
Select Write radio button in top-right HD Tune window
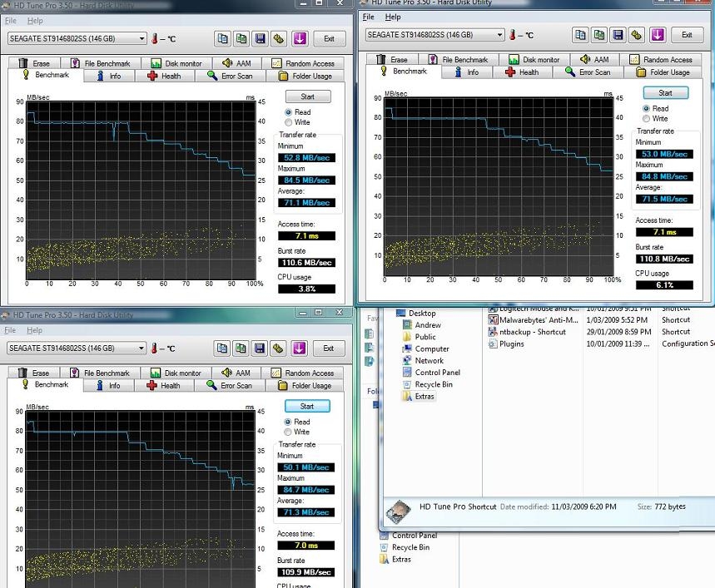[x=646, y=118]
